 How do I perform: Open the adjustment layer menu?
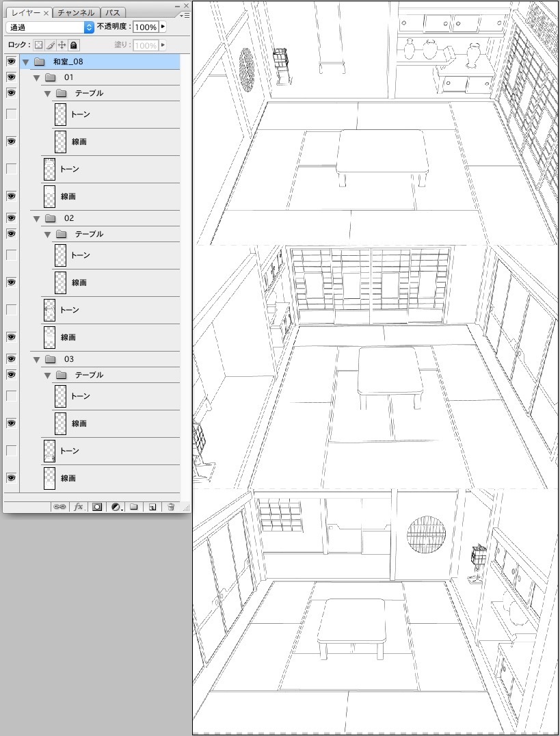pos(116,508)
